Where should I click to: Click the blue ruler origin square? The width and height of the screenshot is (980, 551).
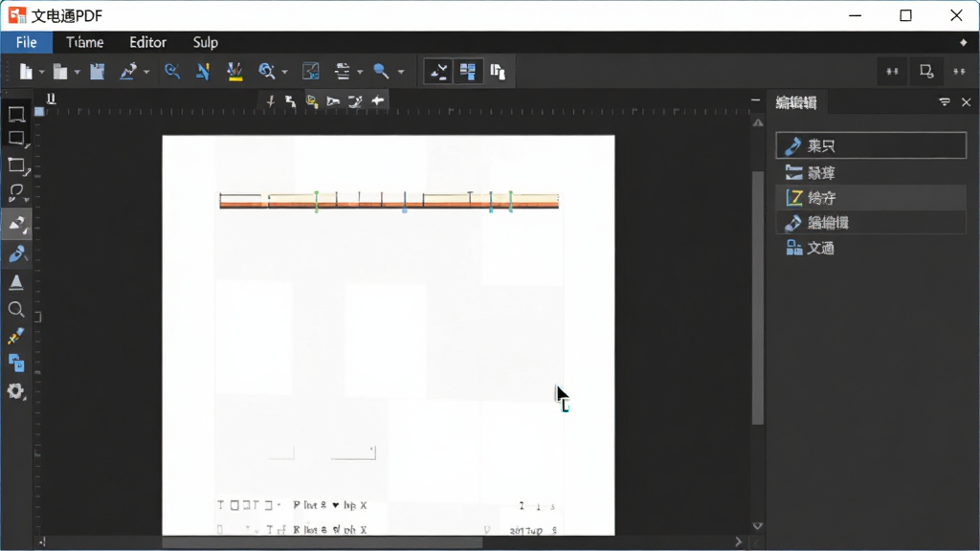click(x=39, y=112)
